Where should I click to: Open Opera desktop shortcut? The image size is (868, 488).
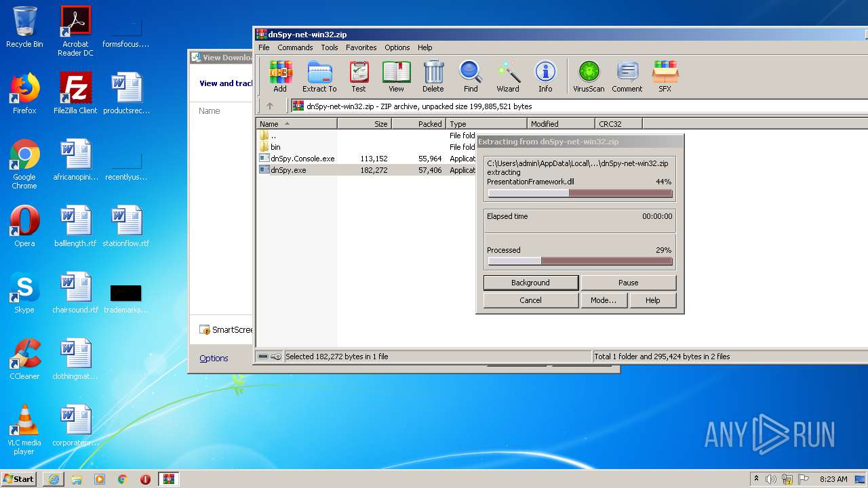(x=24, y=226)
